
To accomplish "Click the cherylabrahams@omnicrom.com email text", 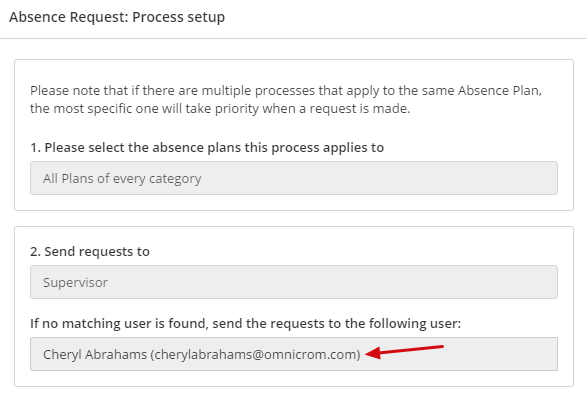I will [x=256, y=354].
